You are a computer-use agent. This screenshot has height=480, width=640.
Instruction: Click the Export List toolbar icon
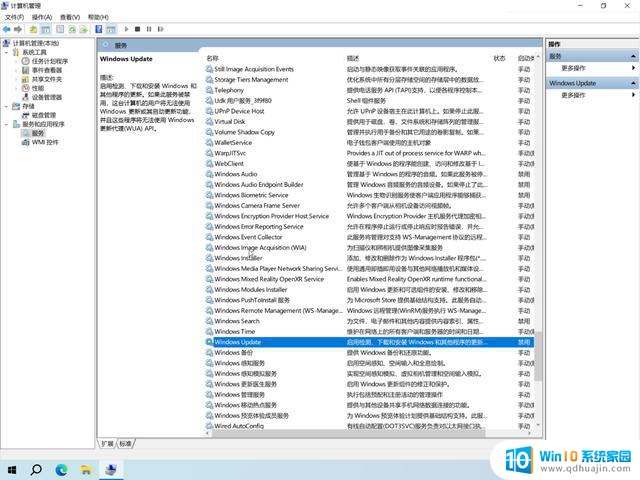(x=84, y=29)
